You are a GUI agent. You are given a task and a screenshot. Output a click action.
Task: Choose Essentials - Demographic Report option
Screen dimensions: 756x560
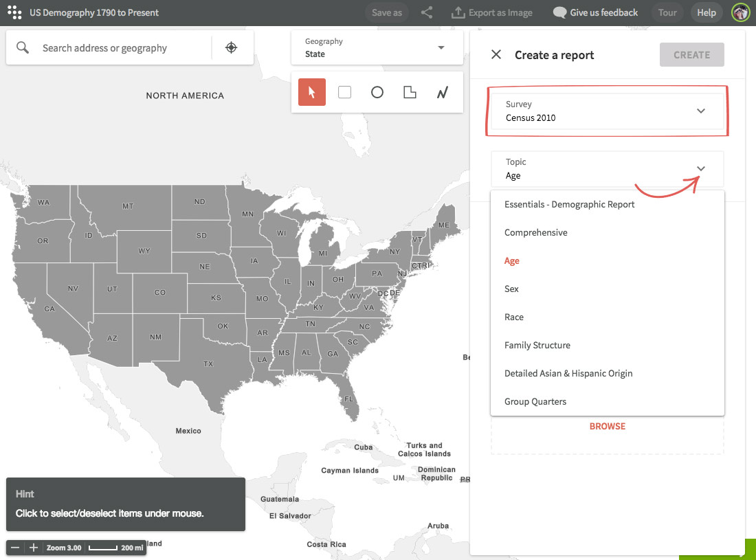(x=569, y=205)
